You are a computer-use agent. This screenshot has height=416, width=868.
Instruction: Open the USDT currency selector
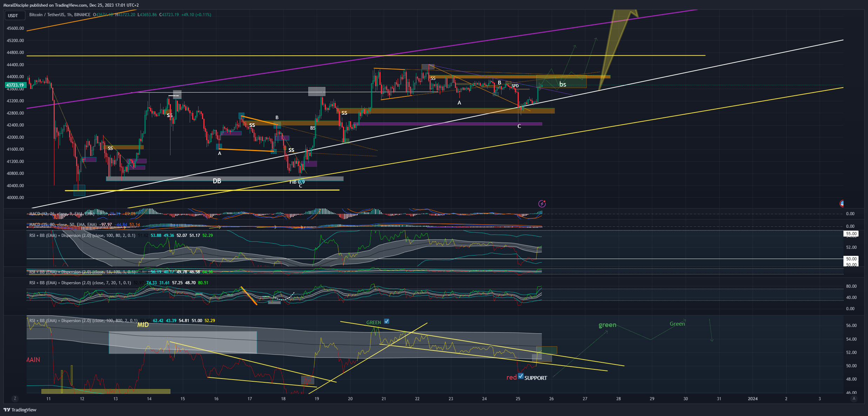click(x=14, y=15)
